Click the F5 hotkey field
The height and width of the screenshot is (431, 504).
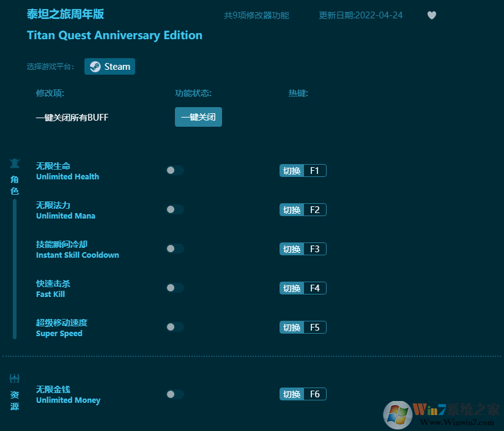coord(315,328)
